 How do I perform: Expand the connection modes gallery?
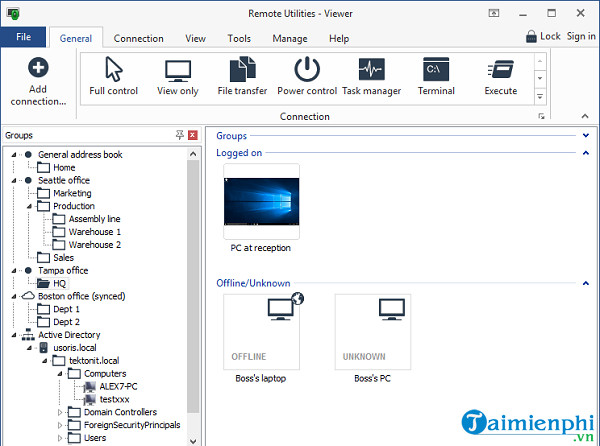tap(540, 96)
